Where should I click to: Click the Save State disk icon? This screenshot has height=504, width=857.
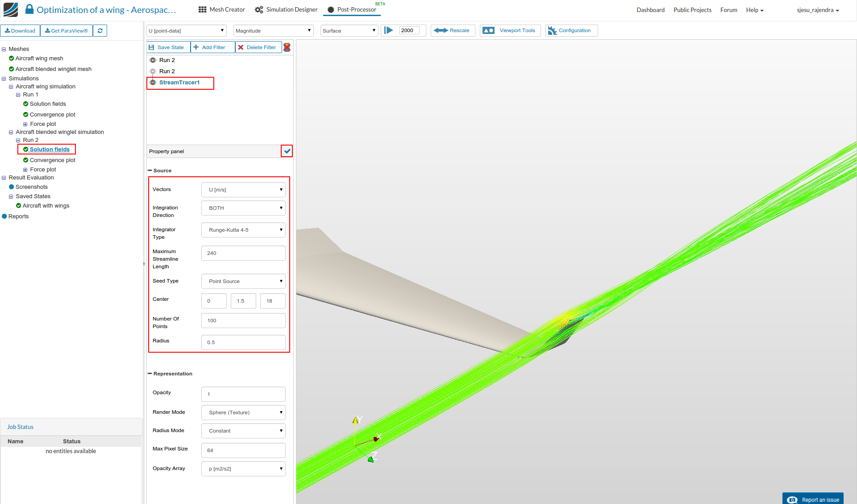pos(152,47)
